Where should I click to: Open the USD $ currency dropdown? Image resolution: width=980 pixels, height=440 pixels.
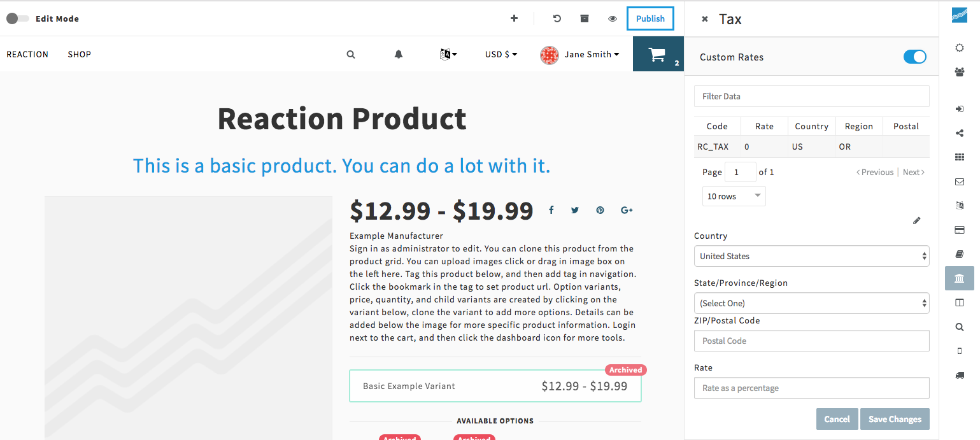(x=501, y=55)
